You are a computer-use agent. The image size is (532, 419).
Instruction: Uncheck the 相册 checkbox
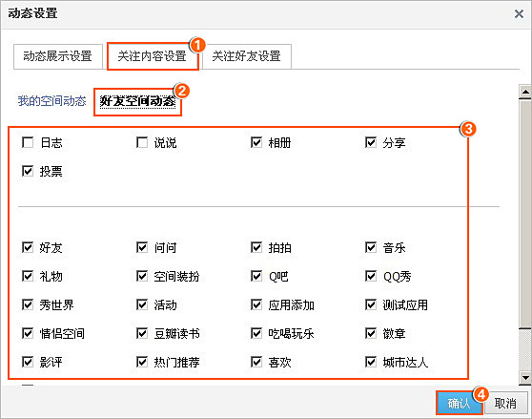[256, 142]
